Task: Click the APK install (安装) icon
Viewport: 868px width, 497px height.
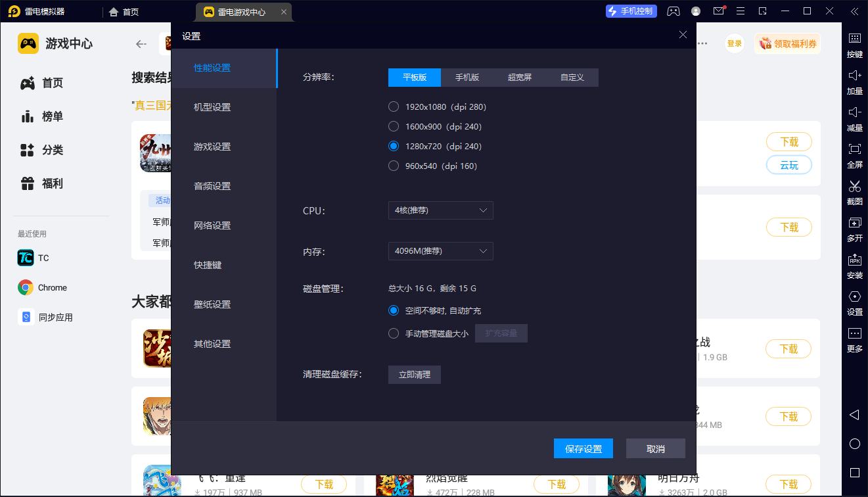Action: point(854,266)
